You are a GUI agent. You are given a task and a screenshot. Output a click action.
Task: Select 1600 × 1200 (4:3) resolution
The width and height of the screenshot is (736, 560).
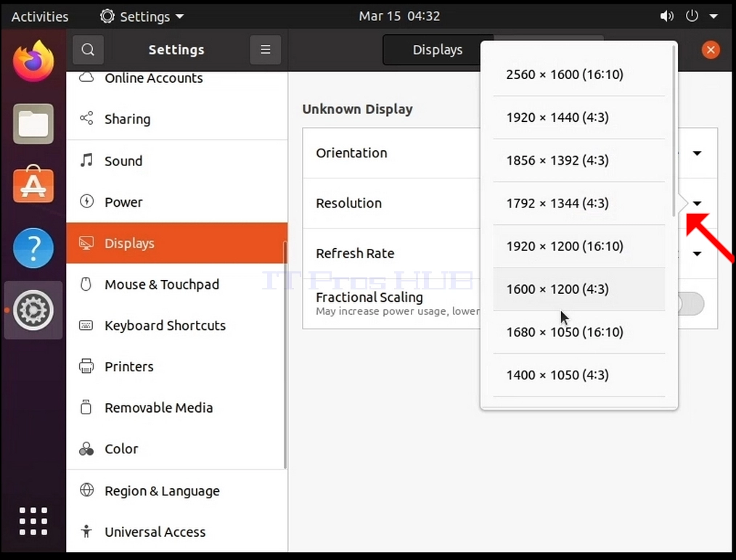coord(578,289)
